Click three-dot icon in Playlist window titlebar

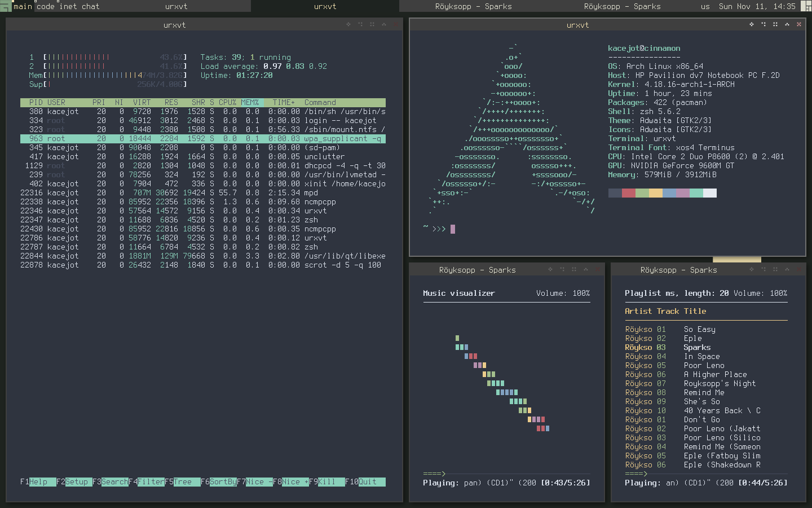pos(764,269)
